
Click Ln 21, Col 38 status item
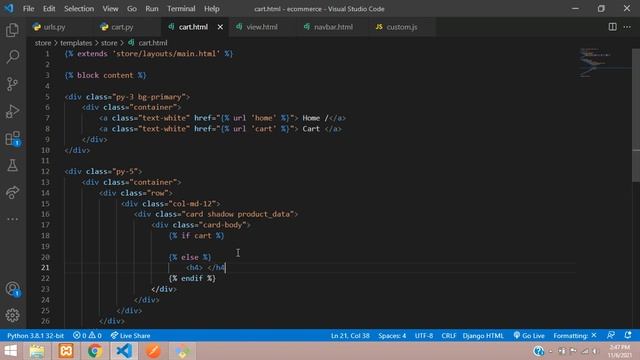pos(350,336)
